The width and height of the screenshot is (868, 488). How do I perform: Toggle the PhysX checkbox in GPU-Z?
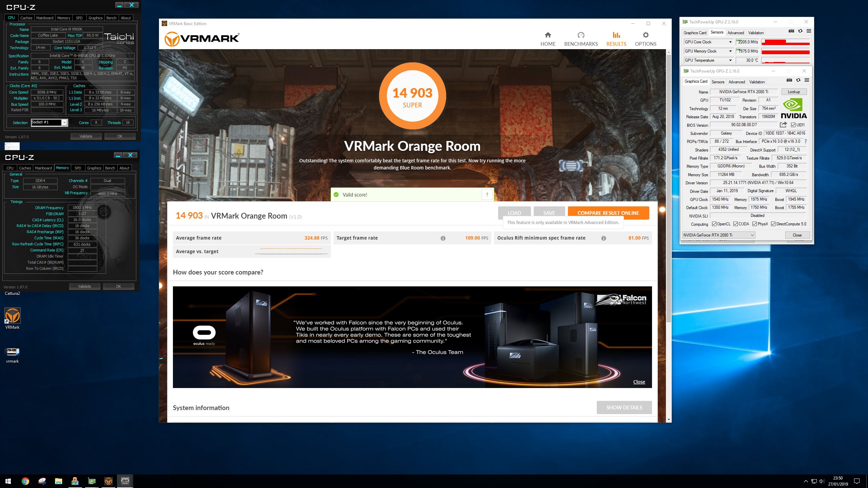[x=754, y=224]
